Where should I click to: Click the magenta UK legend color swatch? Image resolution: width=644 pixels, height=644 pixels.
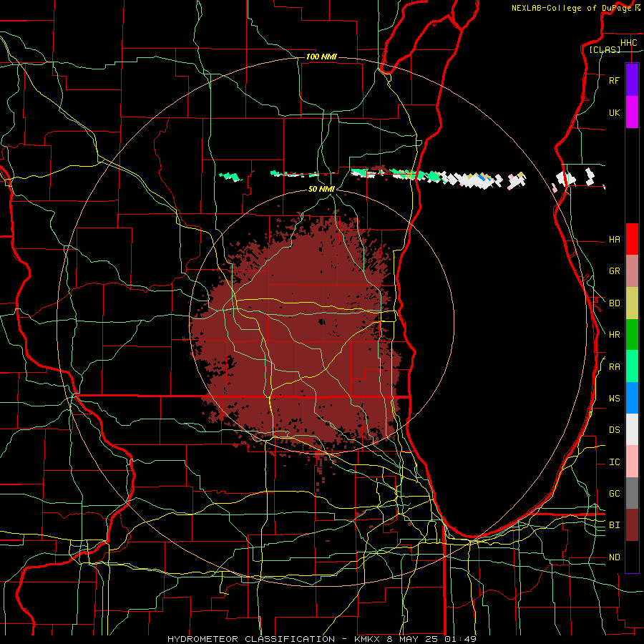coord(632,112)
